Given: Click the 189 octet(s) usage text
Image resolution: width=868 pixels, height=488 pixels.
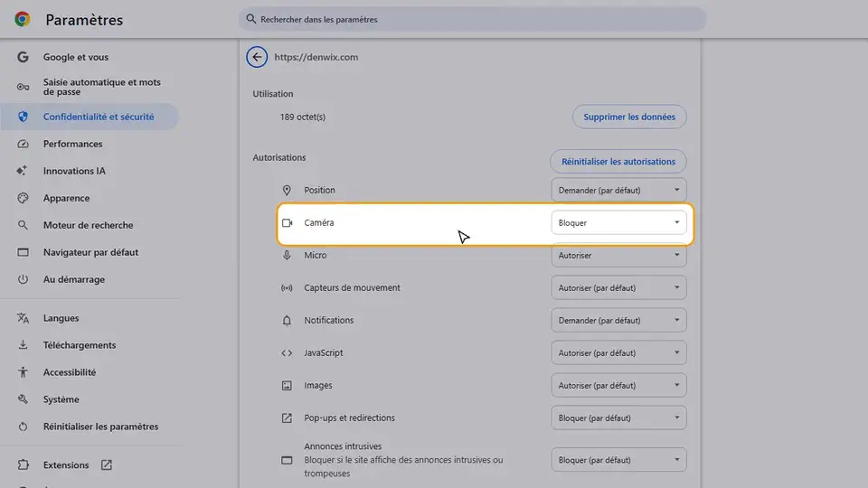Looking at the screenshot, I should 303,117.
